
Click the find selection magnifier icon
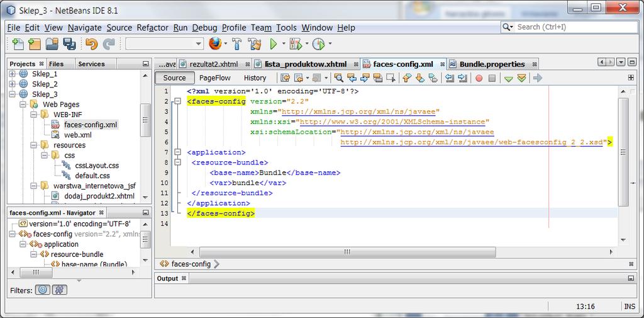click(338, 77)
